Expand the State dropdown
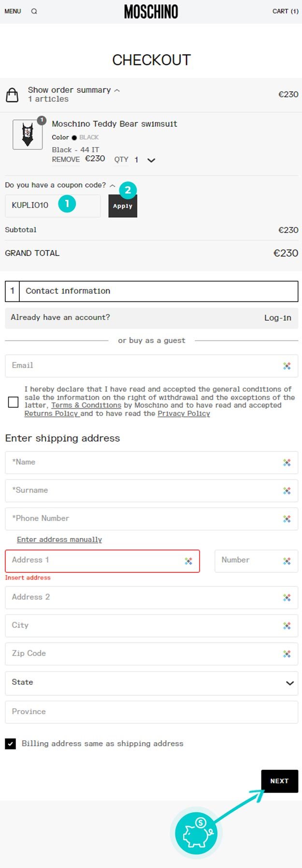 (151, 683)
